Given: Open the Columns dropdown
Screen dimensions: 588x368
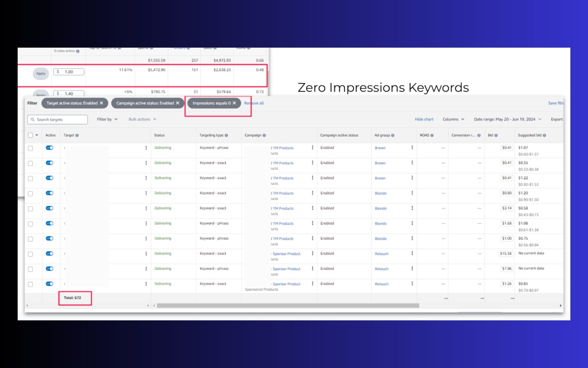Looking at the screenshot, I should (x=453, y=119).
